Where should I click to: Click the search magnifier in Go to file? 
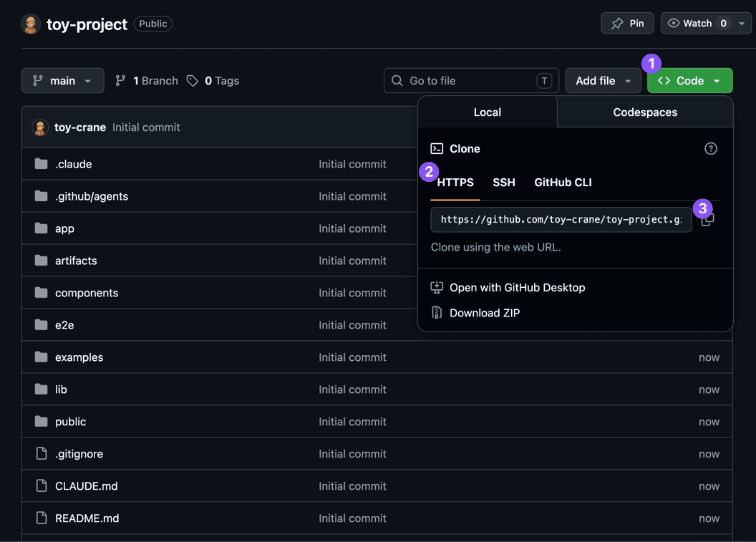(397, 80)
